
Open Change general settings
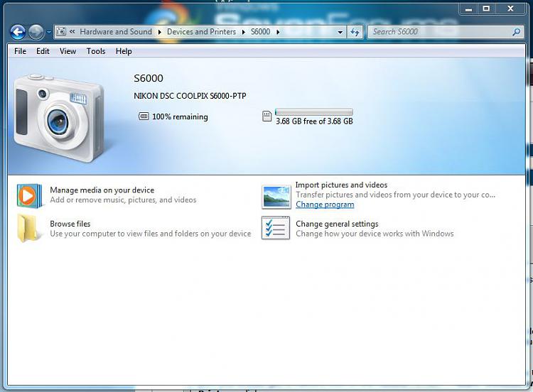[x=337, y=224]
